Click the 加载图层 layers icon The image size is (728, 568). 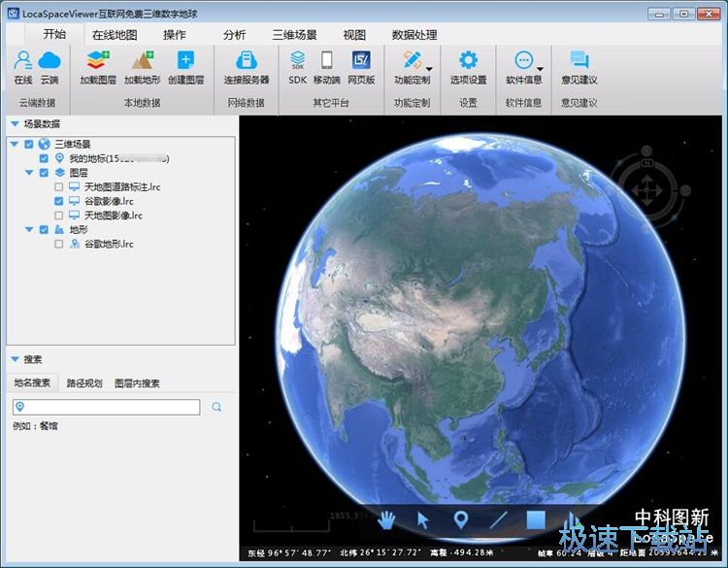(x=97, y=60)
